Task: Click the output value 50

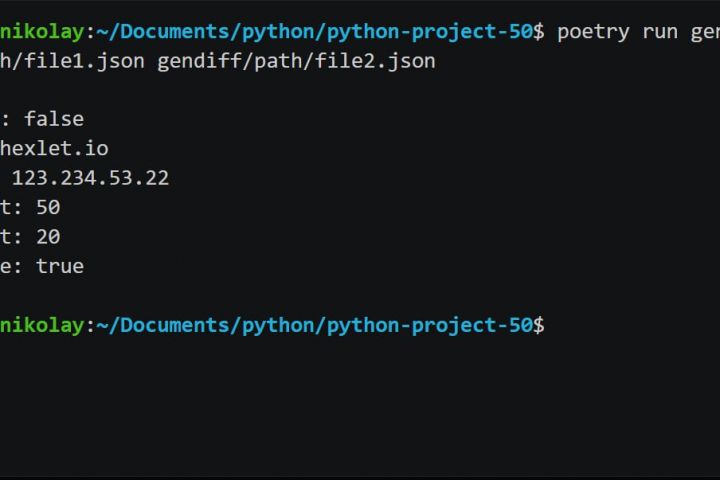Action: click(48, 207)
